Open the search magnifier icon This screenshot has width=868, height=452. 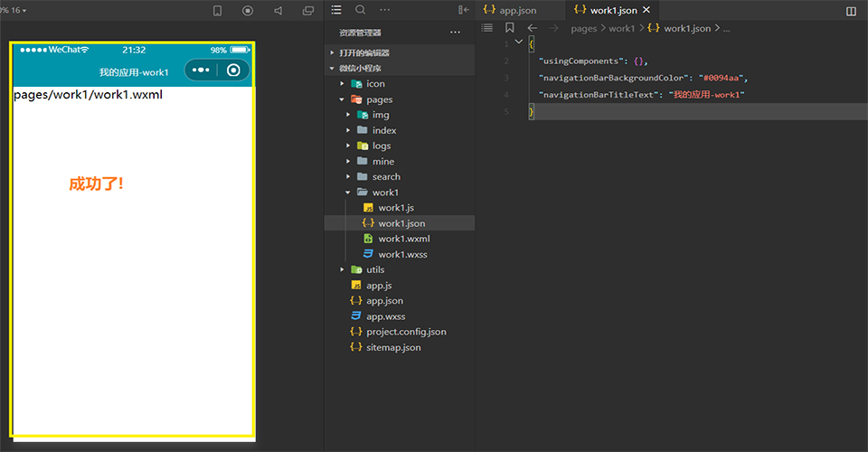(361, 9)
